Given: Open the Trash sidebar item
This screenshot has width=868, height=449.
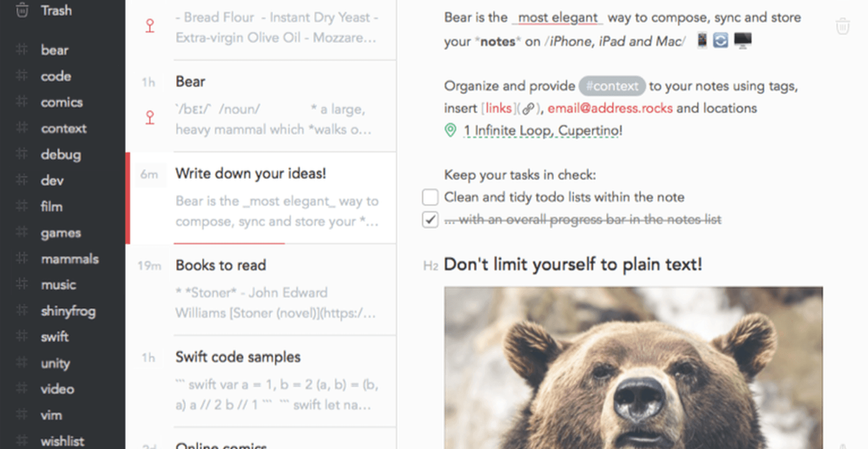Looking at the screenshot, I should tap(56, 10).
